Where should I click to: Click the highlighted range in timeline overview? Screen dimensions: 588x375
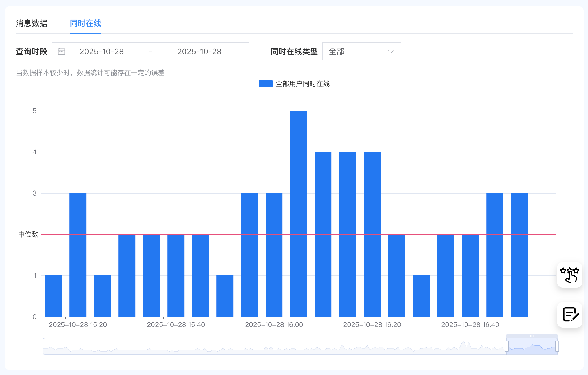click(x=532, y=347)
